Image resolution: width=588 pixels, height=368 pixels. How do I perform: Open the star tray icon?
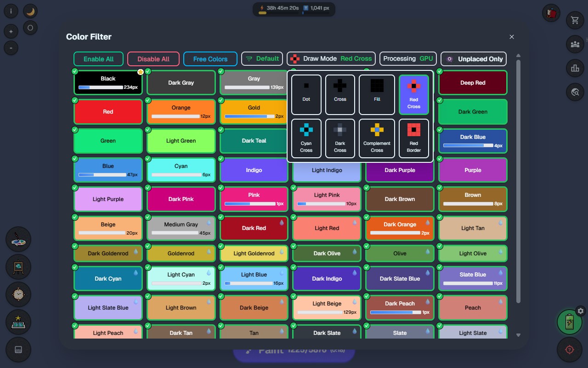tap(18, 322)
